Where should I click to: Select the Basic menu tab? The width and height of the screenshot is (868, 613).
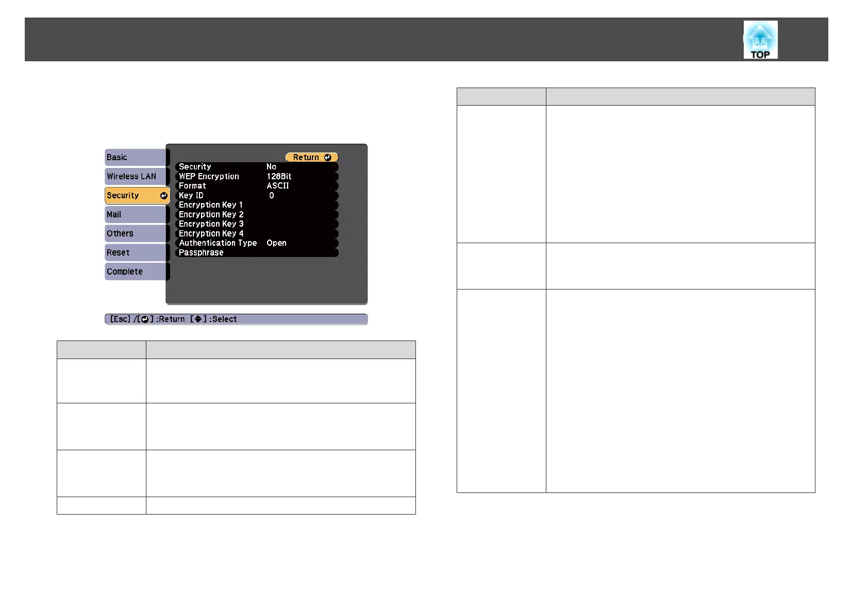(x=137, y=158)
